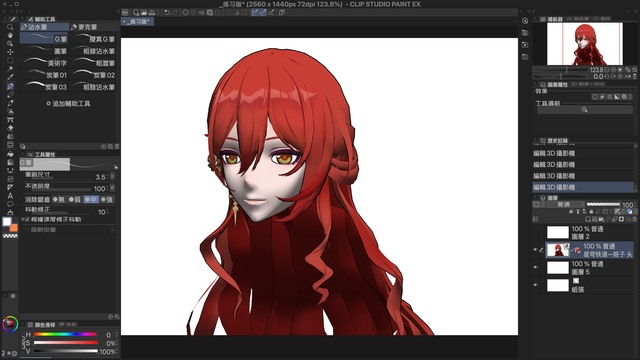
Task: Expand the collapsed tool property section
Action: [28, 230]
